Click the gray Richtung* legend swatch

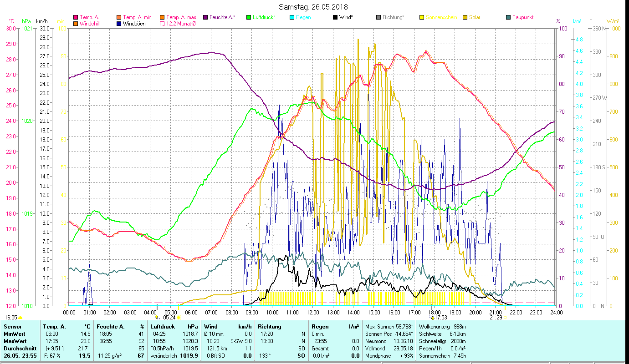coord(378,17)
